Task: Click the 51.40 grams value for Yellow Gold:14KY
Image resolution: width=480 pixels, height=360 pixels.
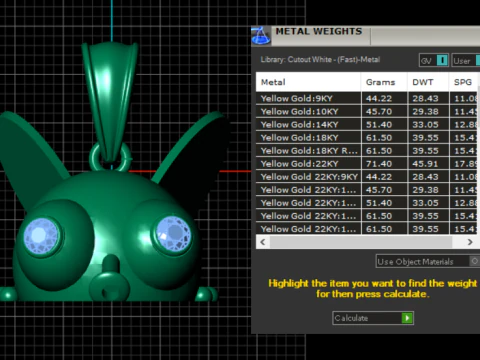Action: pyautogui.click(x=379, y=125)
